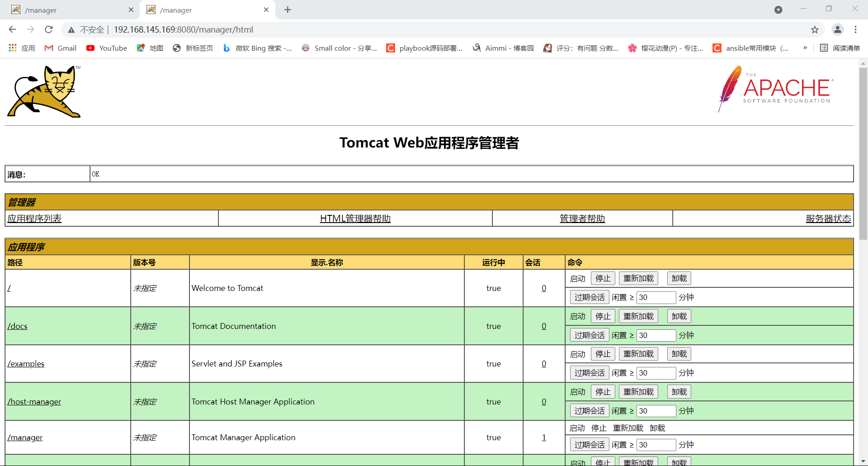
Task: Open the YouTube bookmark
Action: click(107, 48)
